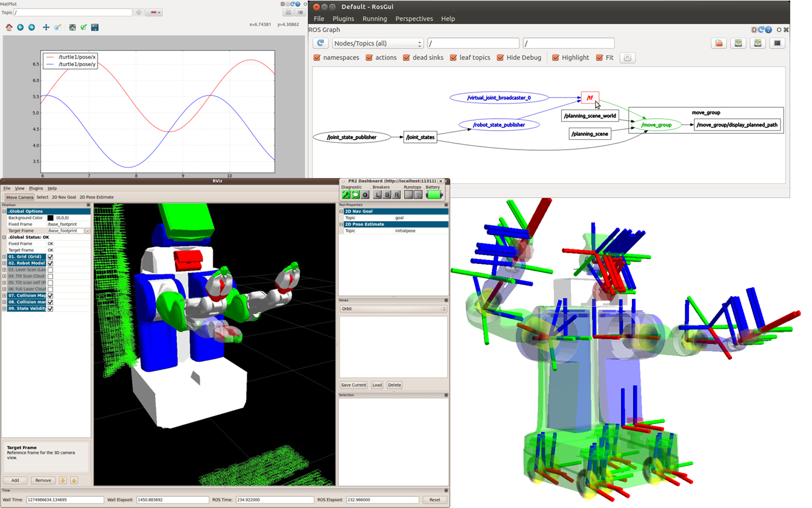Select the /robot_state_publisher node
The image size is (812, 508).
500,125
